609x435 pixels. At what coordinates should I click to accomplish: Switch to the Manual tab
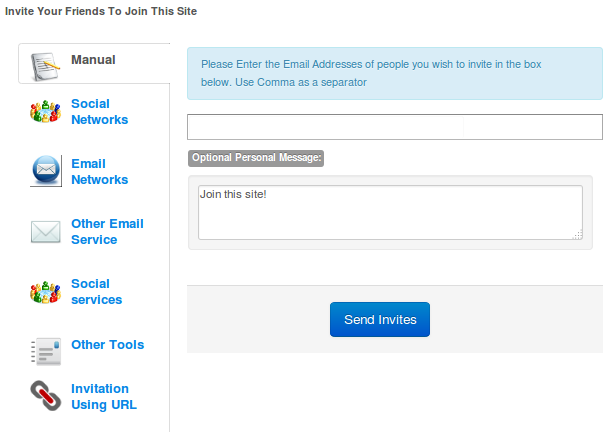coord(93,60)
